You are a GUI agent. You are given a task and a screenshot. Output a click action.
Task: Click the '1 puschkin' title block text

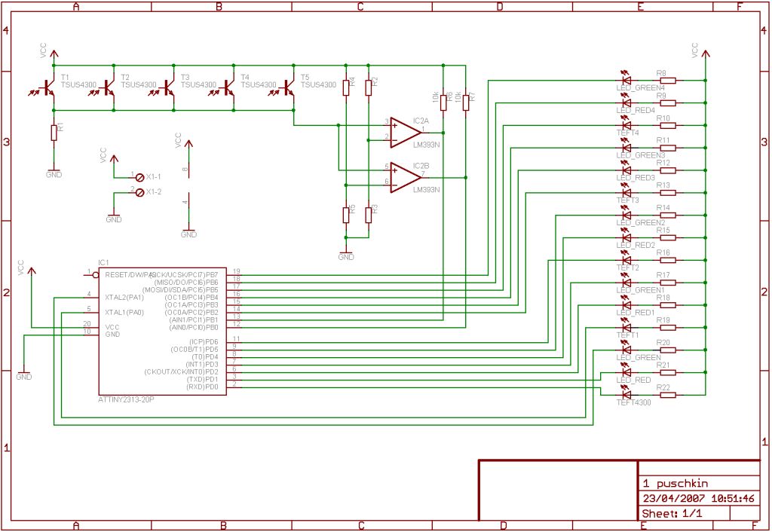coord(675,484)
